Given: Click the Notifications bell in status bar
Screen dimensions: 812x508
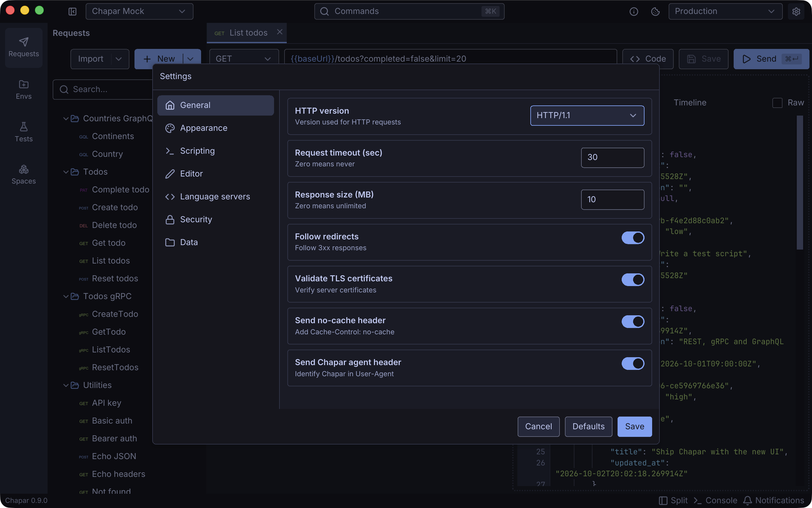Looking at the screenshot, I should (773, 500).
